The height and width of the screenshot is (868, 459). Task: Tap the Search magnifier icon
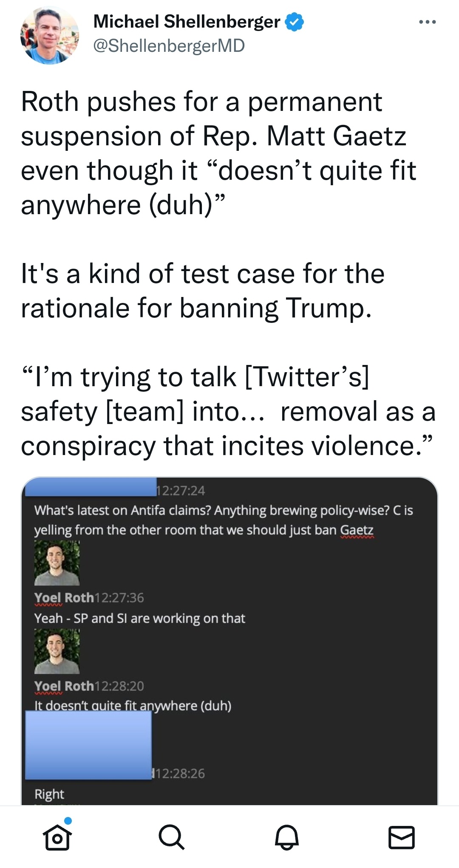pyautogui.click(x=172, y=837)
